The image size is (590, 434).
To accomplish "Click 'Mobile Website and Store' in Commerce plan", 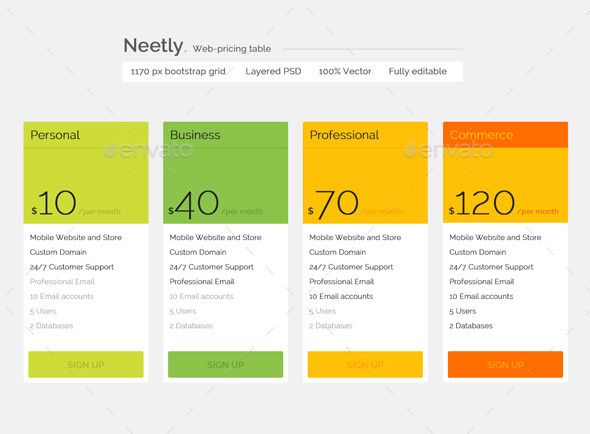I will tap(495, 237).
